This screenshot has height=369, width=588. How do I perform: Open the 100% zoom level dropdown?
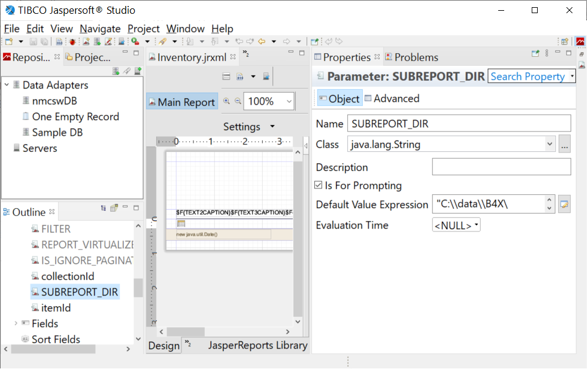(289, 102)
